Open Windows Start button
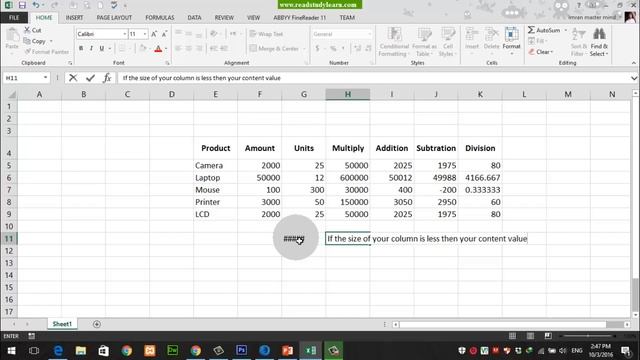Viewport: 640px width, 360px height. pos(11,351)
